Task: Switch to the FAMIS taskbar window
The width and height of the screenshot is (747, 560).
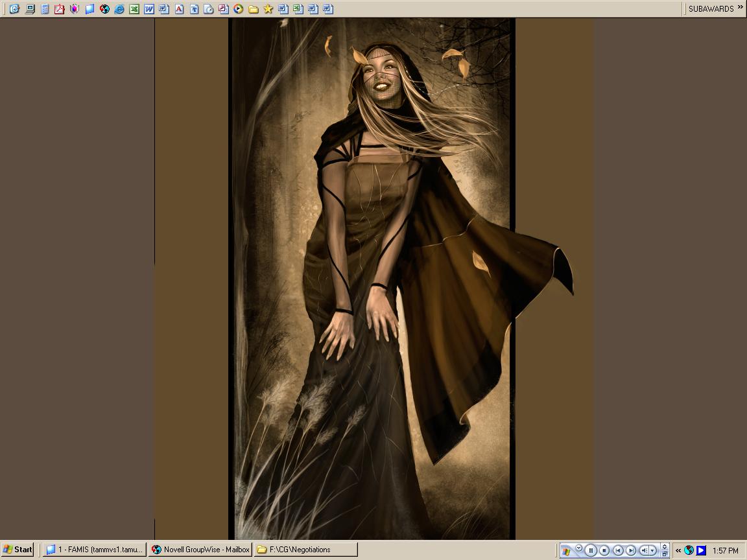Action: click(94, 550)
